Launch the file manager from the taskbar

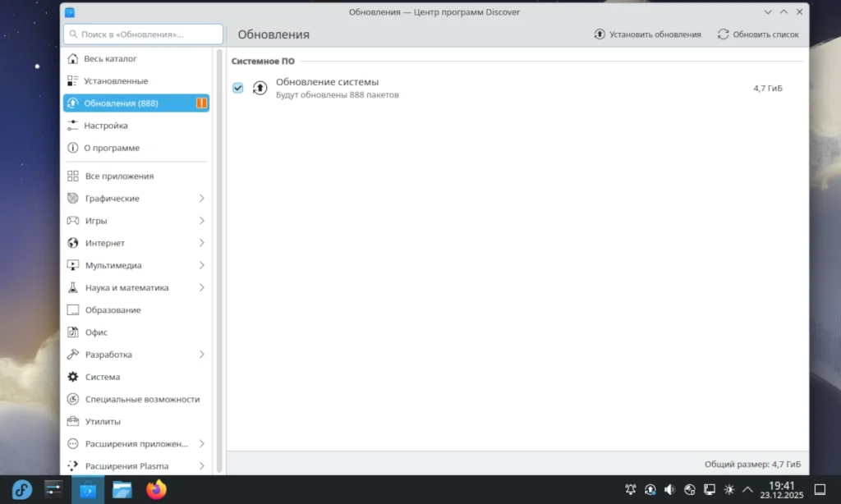122,489
